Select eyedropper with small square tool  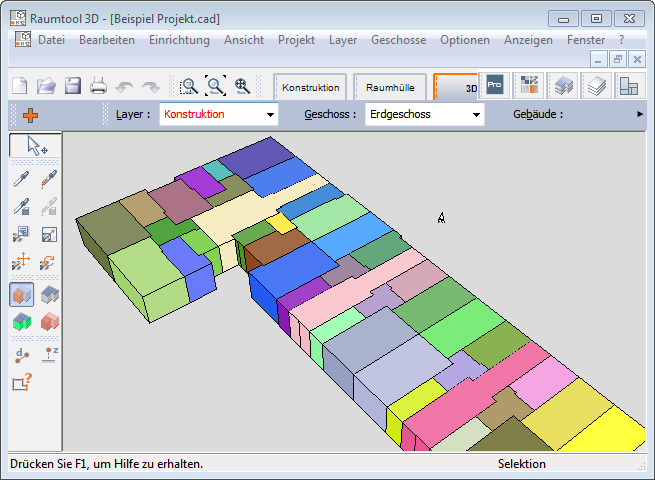[22, 207]
